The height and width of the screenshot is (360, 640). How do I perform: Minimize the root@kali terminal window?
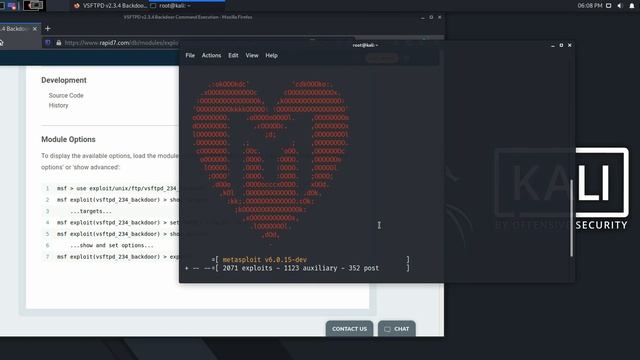click(553, 45)
